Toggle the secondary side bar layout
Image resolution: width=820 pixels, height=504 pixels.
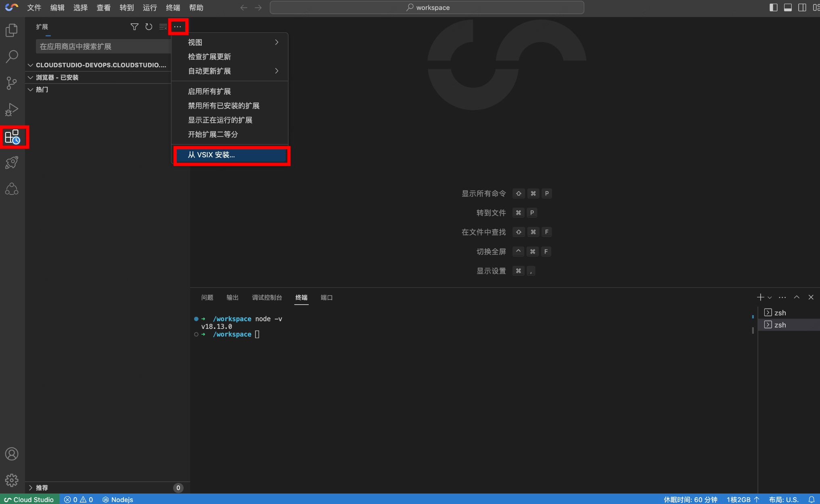tap(802, 7)
